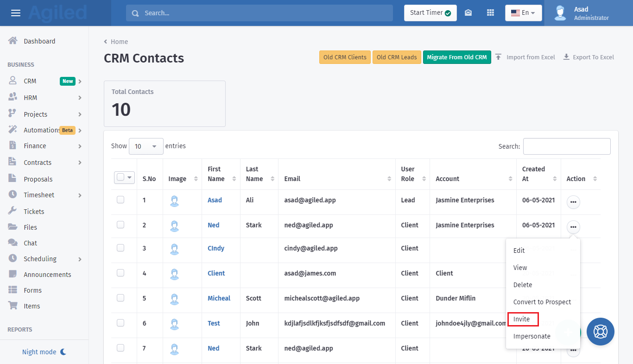Screen dimensions: 633x364
Task: Click the Items shopping cart icon
Action: point(13,306)
